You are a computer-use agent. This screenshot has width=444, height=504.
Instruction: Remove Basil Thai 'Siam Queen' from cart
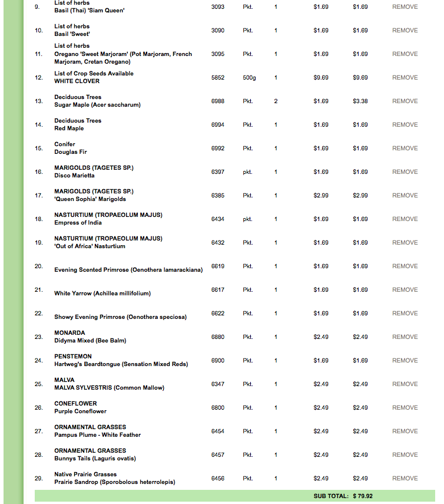click(x=405, y=7)
